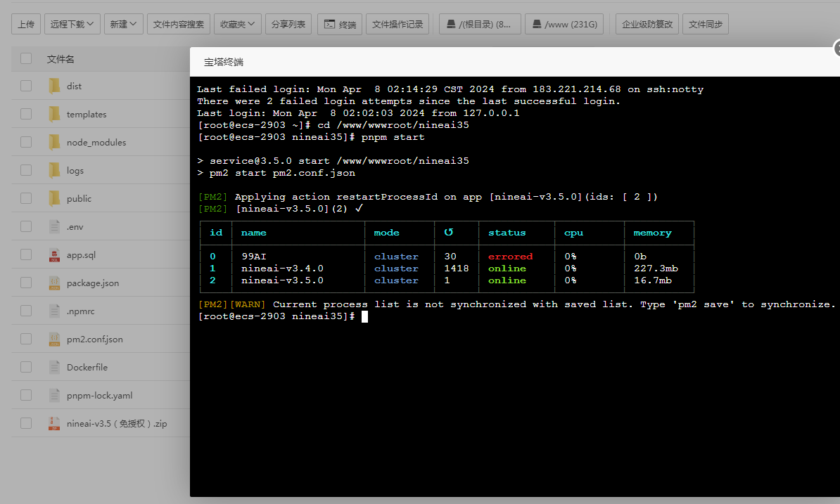Click the package.json file icon
This screenshot has height=504, width=840.
54,283
